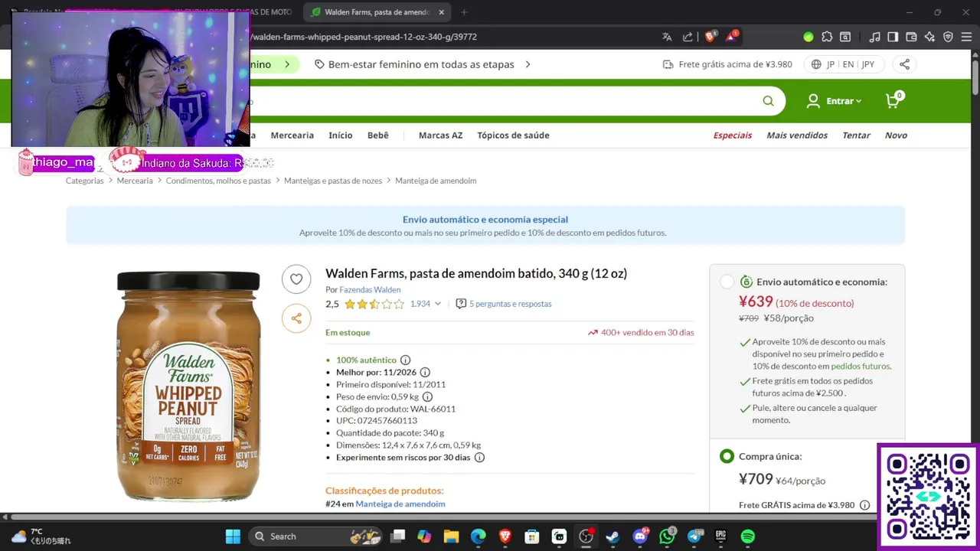The image size is (980, 551).
Task: Open the browser hamburger menu
Action: 966,37
